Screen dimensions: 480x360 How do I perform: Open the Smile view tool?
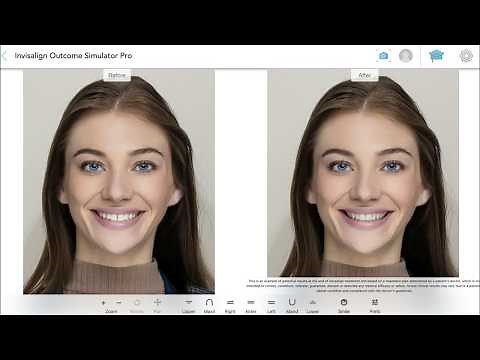[344, 306]
